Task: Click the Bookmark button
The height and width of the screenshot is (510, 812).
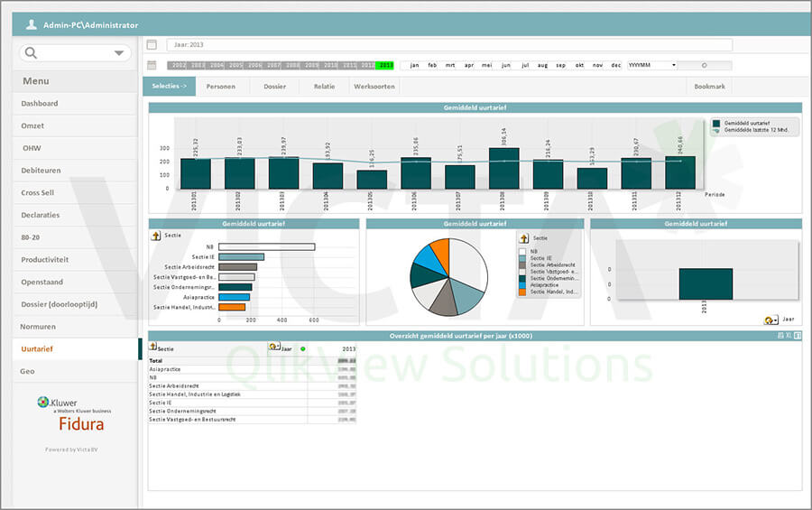Action: (x=709, y=86)
